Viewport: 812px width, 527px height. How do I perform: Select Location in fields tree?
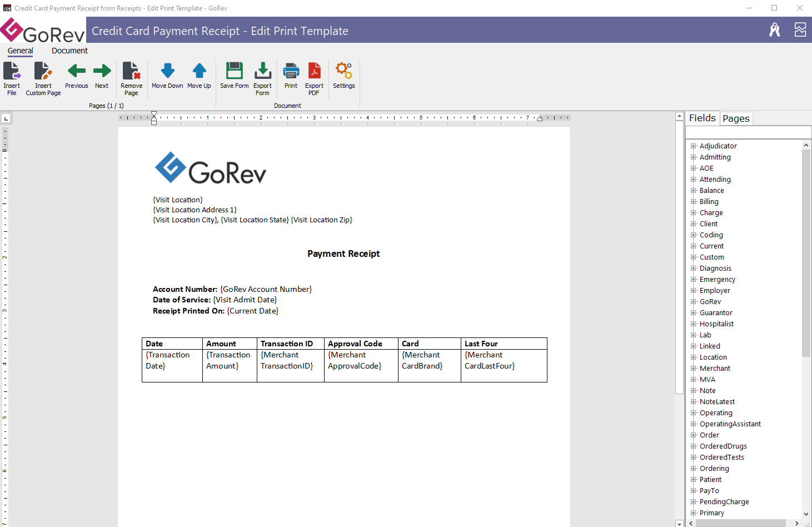[713, 357]
